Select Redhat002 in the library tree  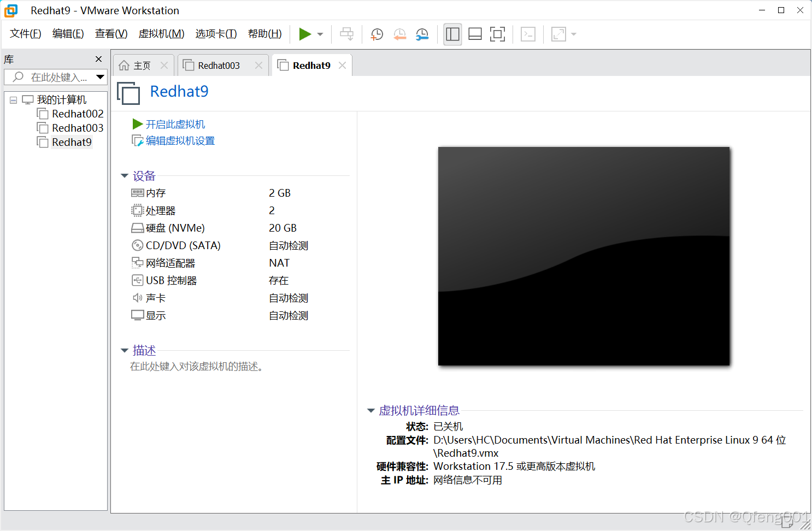tap(78, 114)
